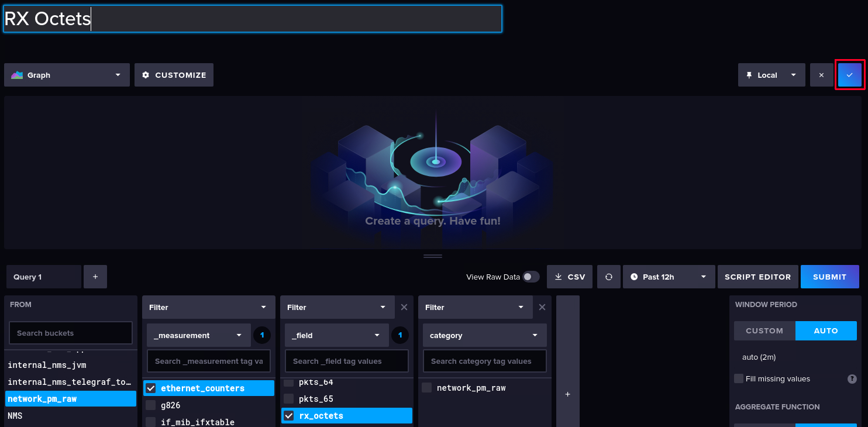Click the X cancel button near Local
This screenshot has width=868, height=427.
point(821,75)
